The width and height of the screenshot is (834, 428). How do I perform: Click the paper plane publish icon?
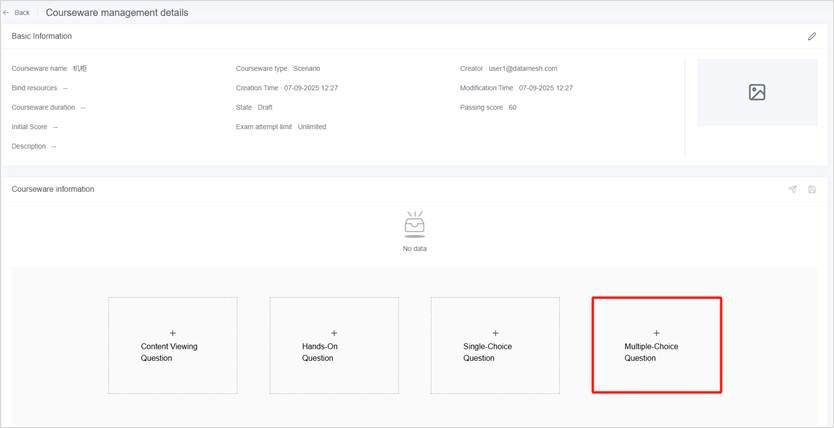point(793,189)
